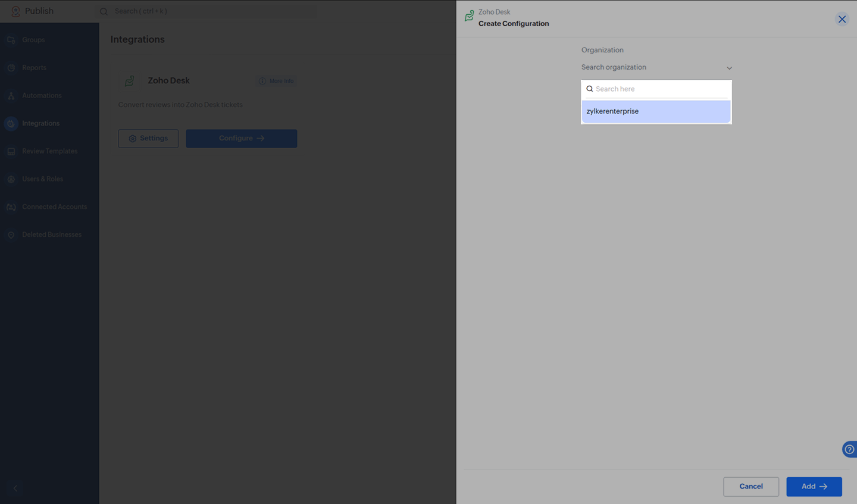Open the Reports sidebar icon
The height and width of the screenshot is (504, 857).
pyautogui.click(x=11, y=68)
